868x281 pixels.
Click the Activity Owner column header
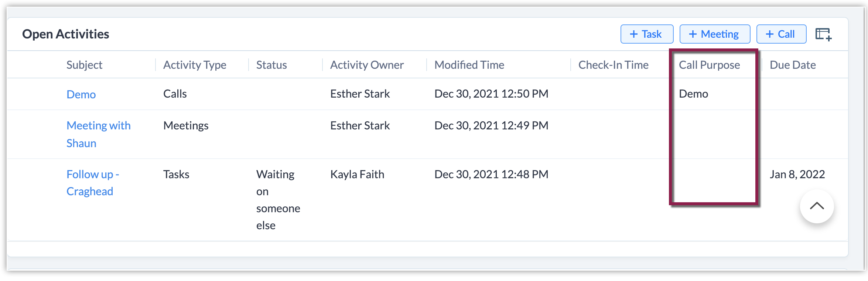(x=367, y=65)
